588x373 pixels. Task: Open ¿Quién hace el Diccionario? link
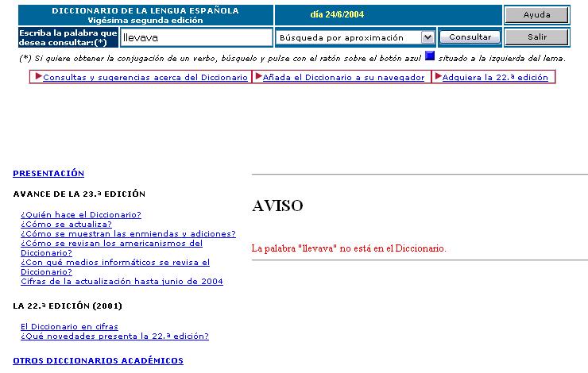tap(81, 214)
